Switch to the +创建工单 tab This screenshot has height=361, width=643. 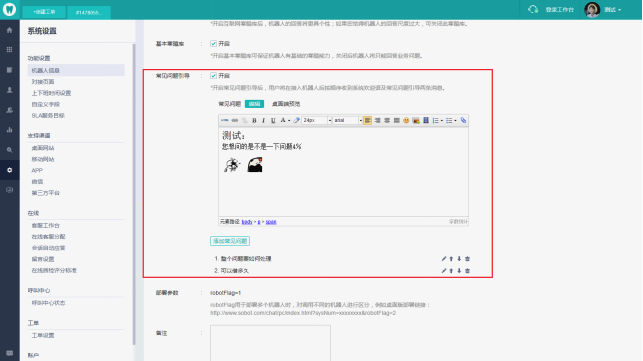pyautogui.click(x=44, y=12)
